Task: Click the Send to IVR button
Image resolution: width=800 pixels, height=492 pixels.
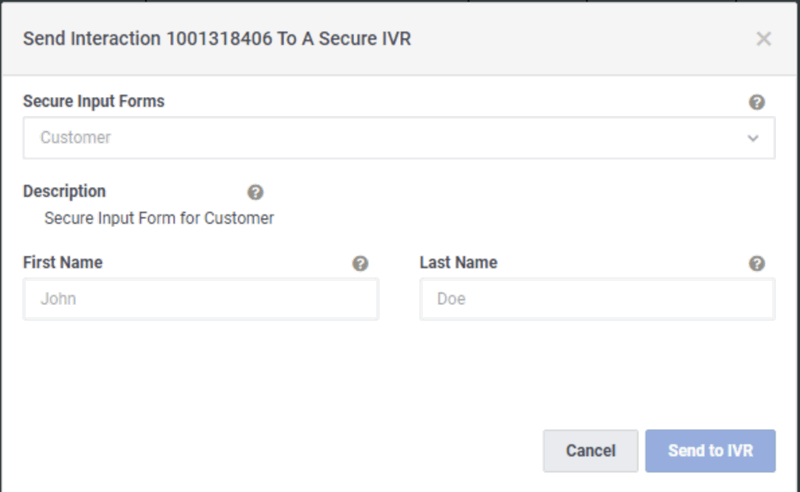Action: (710, 451)
